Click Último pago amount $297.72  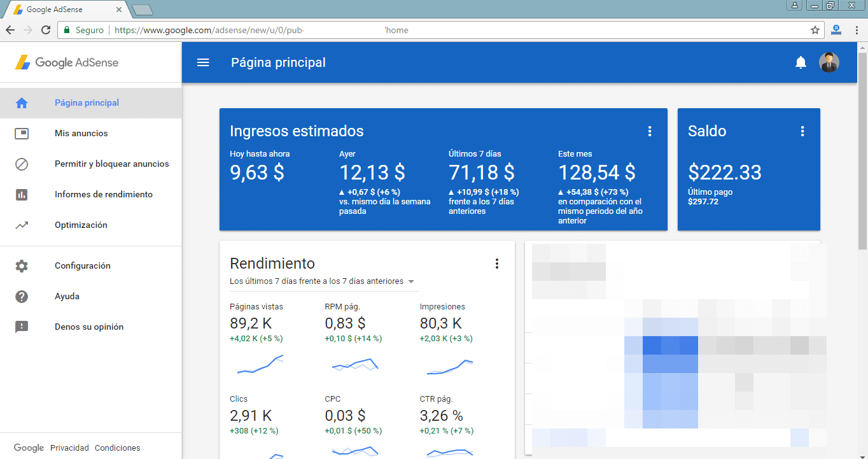pyautogui.click(x=703, y=202)
